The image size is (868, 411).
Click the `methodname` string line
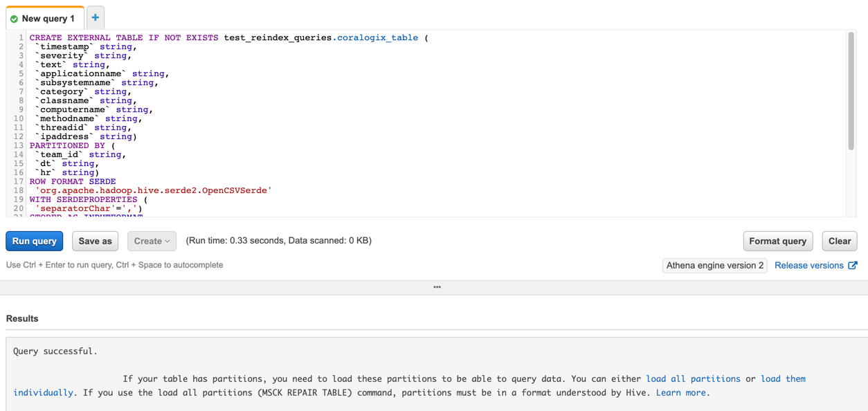(x=89, y=118)
